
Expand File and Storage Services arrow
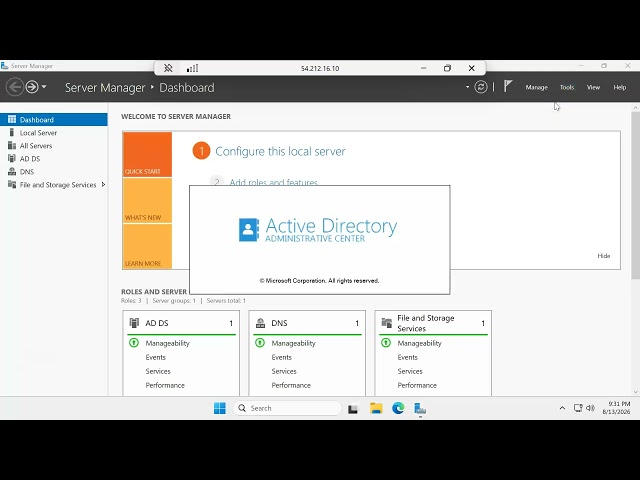103,185
